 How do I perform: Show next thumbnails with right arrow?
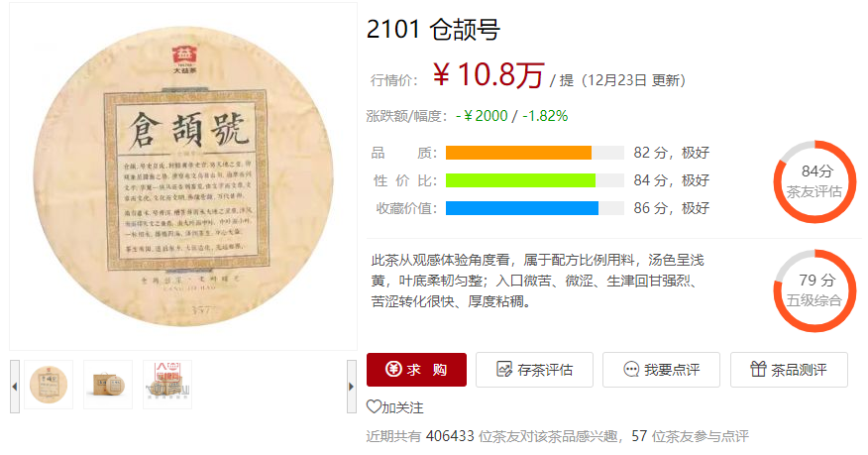pyautogui.click(x=352, y=387)
